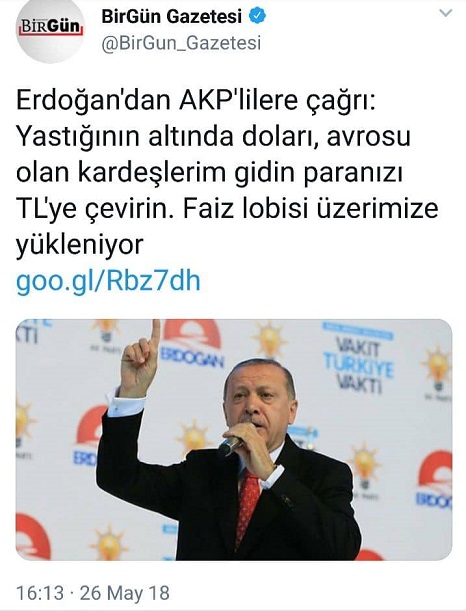Click the word "yükleniyor" in the tweet

pos(80,245)
